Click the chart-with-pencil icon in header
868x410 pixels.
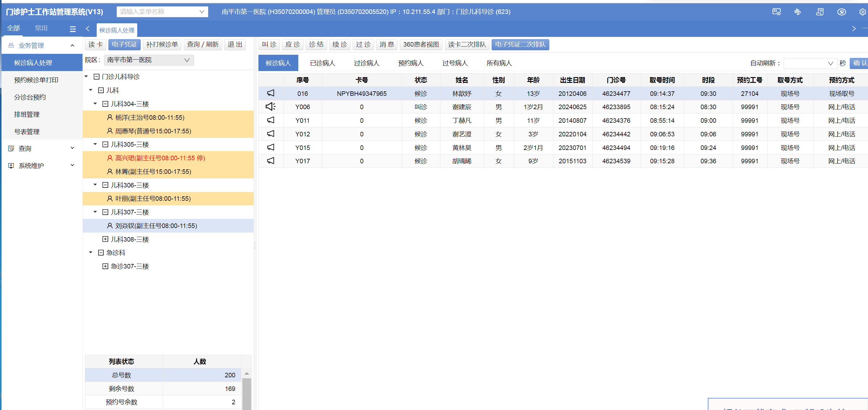(x=797, y=12)
